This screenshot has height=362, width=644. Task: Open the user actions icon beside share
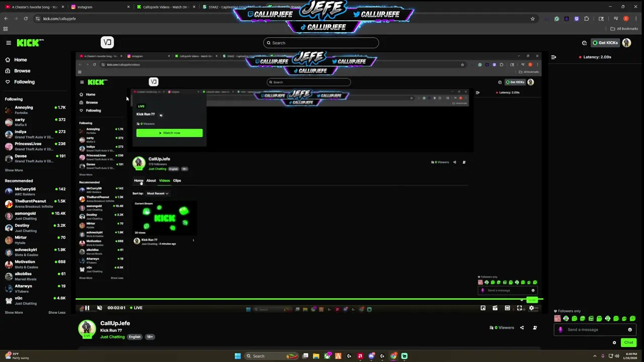[535, 328]
